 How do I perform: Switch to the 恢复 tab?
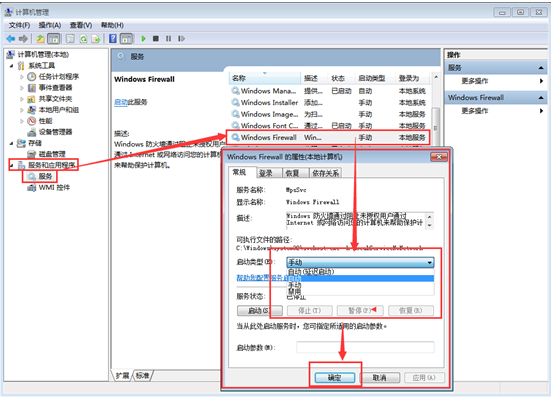296,173
